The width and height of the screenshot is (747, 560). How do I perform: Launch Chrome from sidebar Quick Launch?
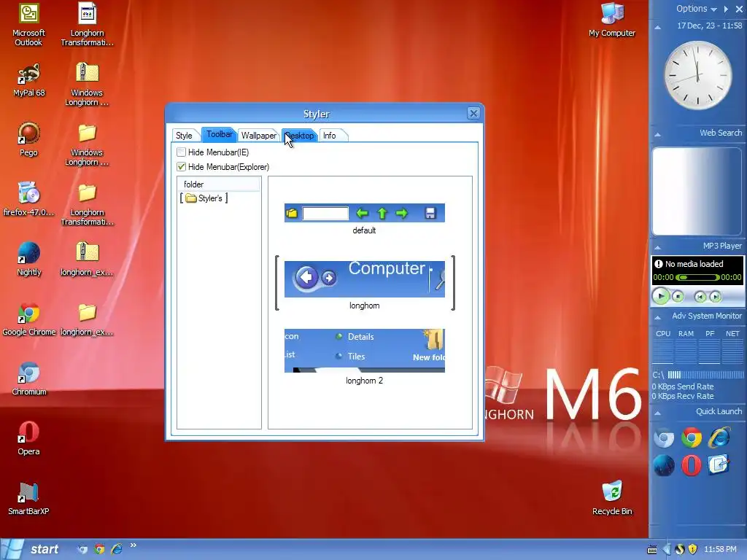click(692, 438)
